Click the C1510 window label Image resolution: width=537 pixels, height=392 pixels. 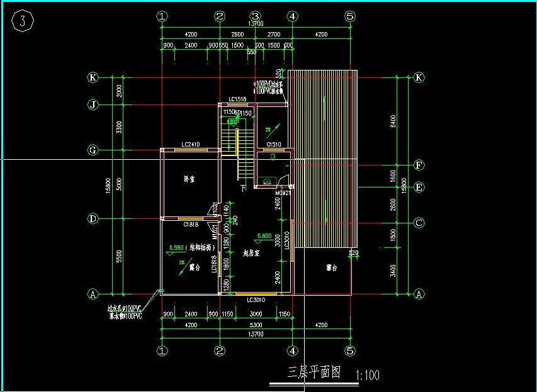[x=274, y=145]
